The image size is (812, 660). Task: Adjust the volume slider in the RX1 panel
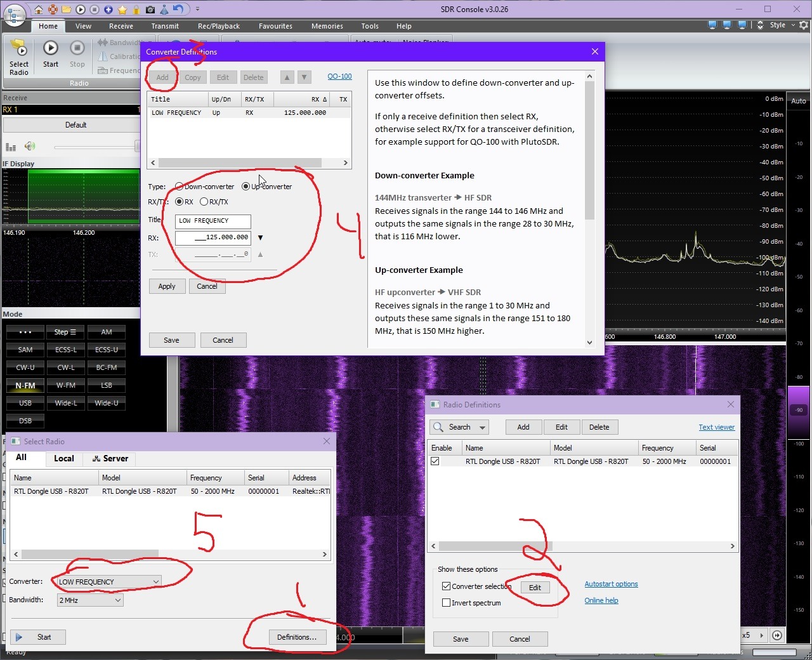95,146
